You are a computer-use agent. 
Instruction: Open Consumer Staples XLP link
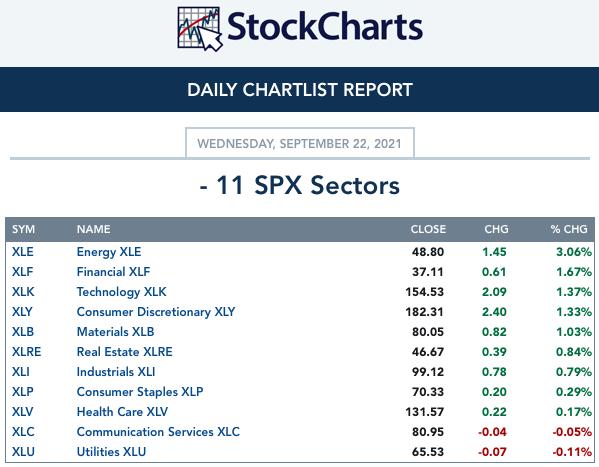click(140, 392)
